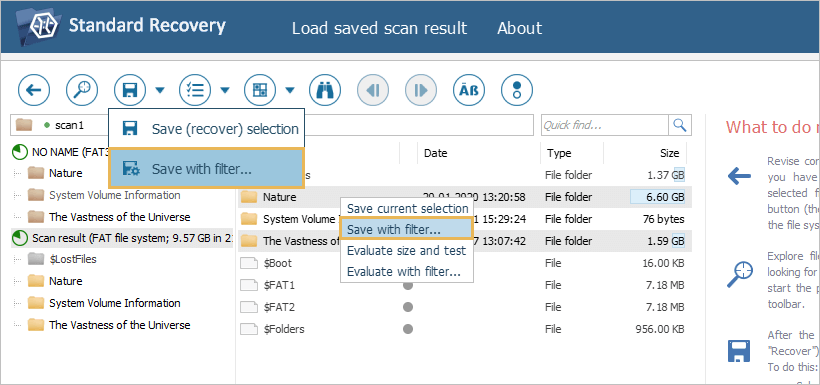Click the previous result toolbar button
Viewport: 820px width, 385px height.
373,90
